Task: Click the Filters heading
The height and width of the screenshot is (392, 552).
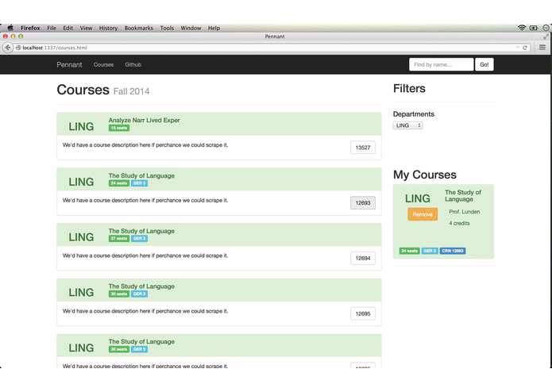Action: pos(409,89)
